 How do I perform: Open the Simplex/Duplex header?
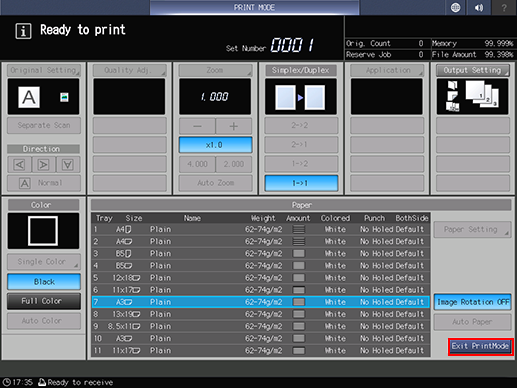tap(301, 70)
